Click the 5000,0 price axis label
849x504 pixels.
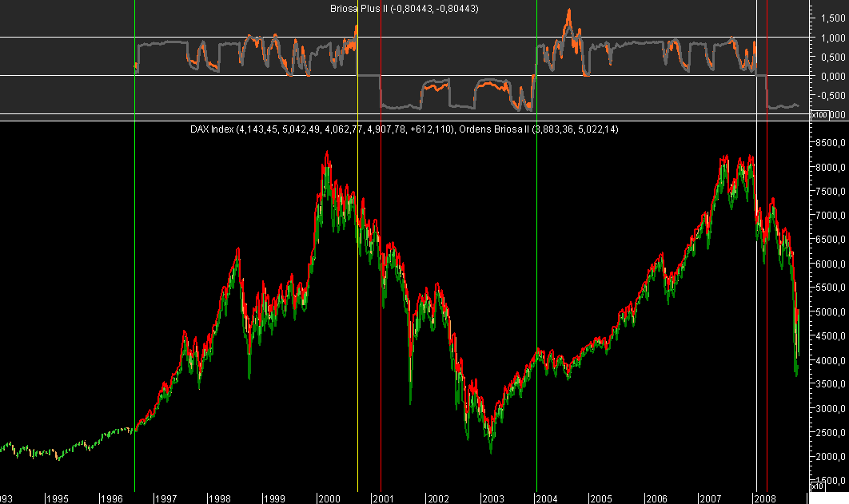coord(830,312)
